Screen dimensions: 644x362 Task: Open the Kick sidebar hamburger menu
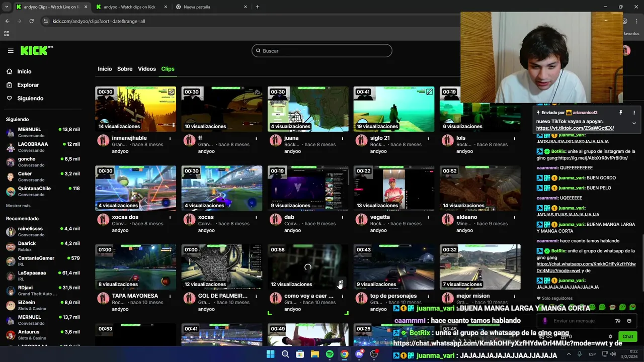pyautogui.click(x=11, y=51)
